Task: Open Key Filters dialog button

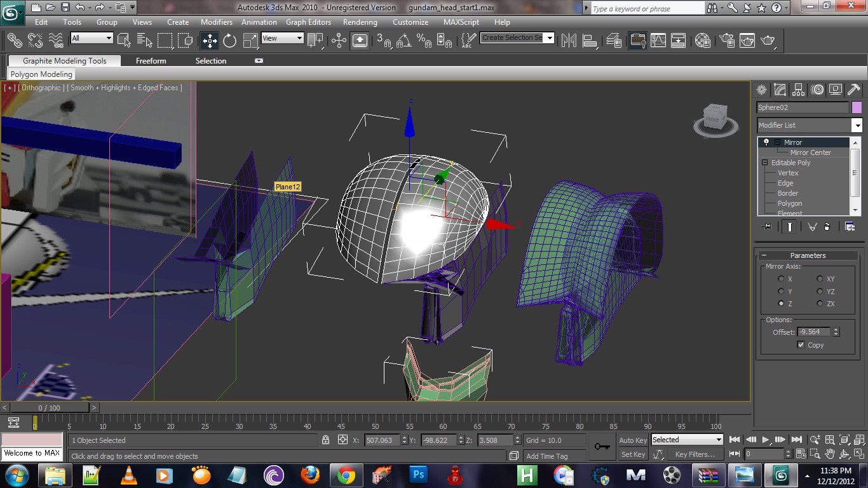Action: pos(695,454)
